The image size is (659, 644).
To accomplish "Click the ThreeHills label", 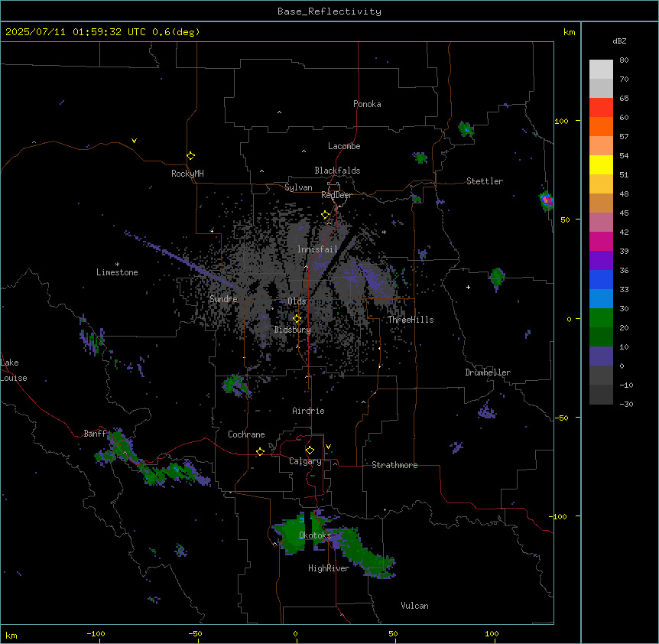I will pos(411,320).
